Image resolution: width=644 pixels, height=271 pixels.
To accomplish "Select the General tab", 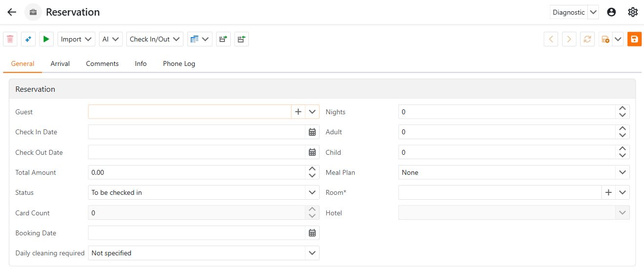I will 22,63.
